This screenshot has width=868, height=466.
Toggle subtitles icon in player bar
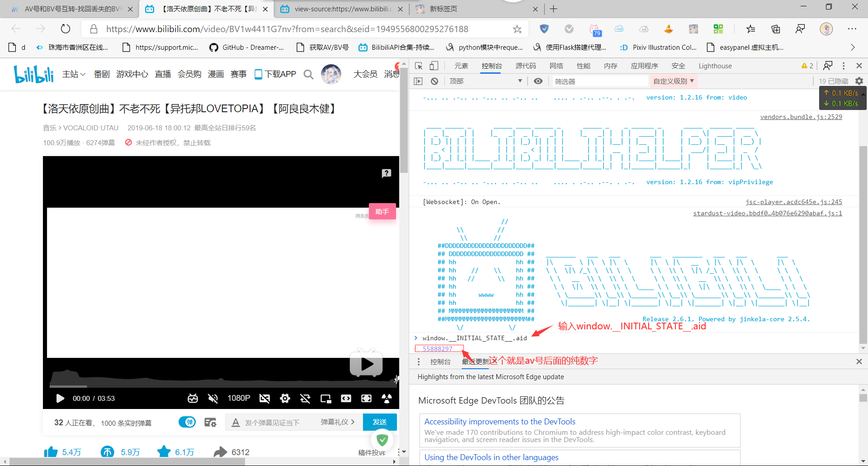click(x=264, y=398)
